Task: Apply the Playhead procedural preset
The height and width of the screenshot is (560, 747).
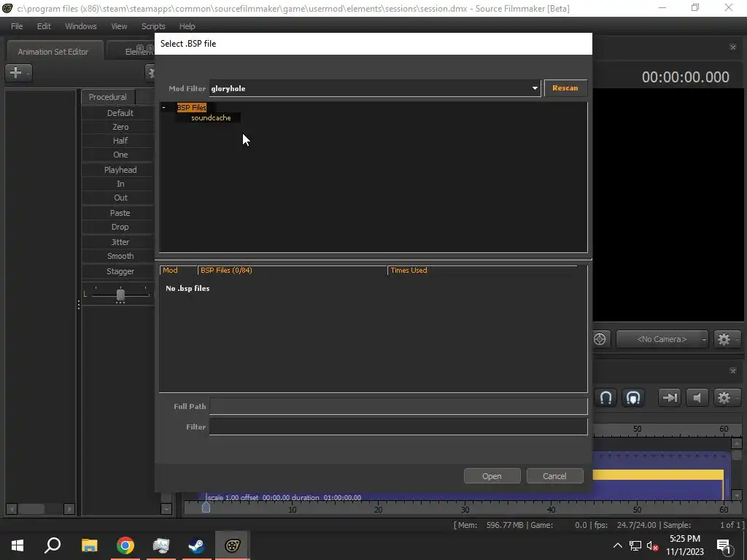Action: pyautogui.click(x=120, y=169)
